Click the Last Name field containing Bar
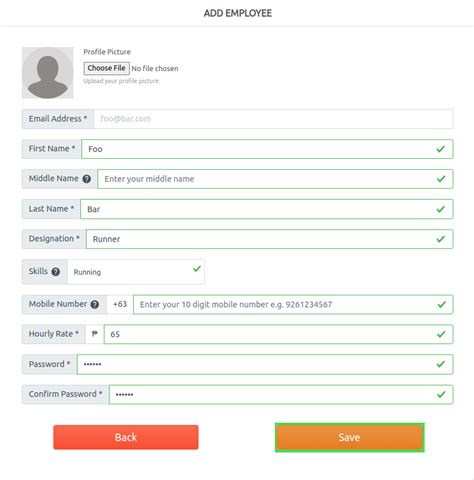Screen dimensions: 474x480 [x=267, y=209]
